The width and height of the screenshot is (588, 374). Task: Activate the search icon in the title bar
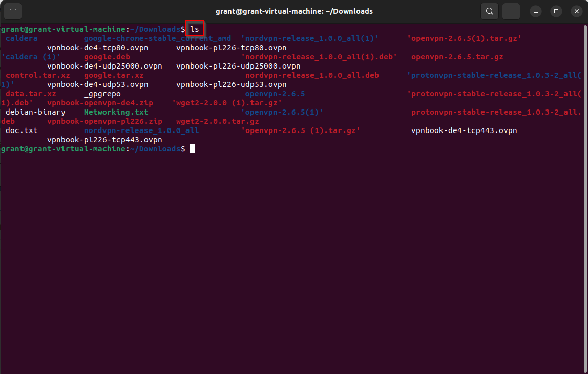pyautogui.click(x=489, y=11)
